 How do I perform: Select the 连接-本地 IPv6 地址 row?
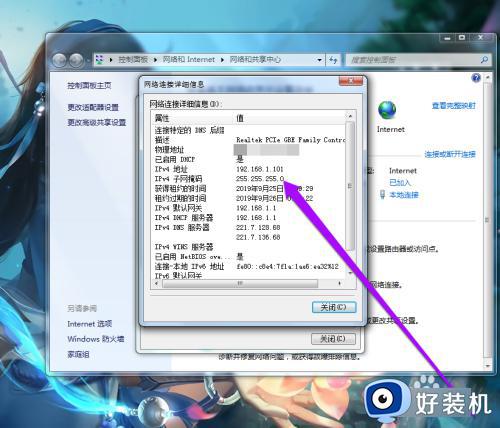(x=249, y=266)
